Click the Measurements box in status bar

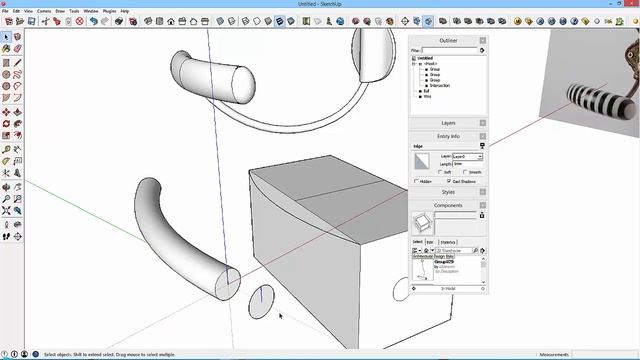[x=604, y=354]
